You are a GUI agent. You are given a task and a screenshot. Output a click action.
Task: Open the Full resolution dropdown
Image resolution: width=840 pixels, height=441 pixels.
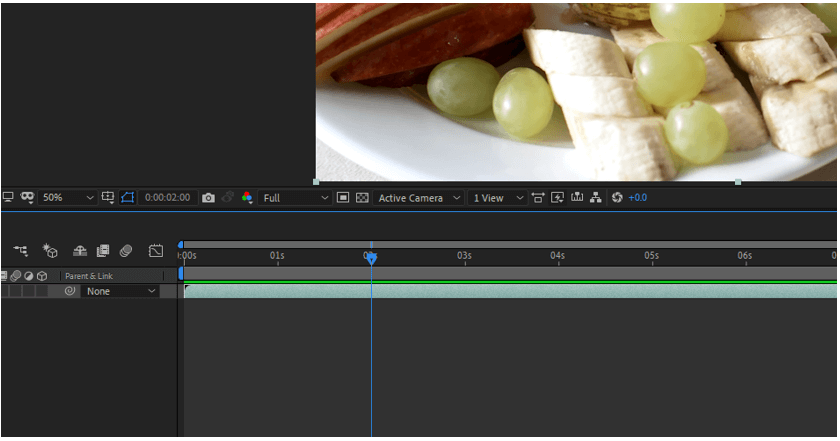click(295, 198)
